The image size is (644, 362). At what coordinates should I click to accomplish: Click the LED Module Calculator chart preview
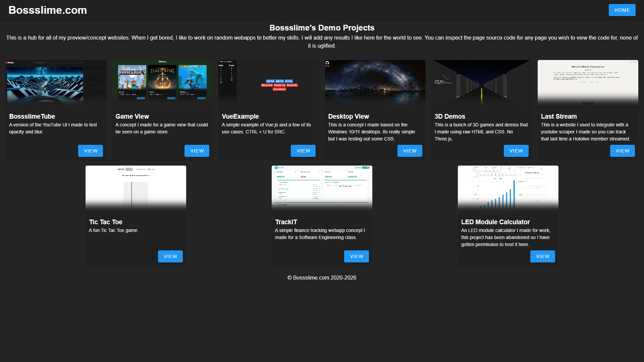tap(508, 188)
